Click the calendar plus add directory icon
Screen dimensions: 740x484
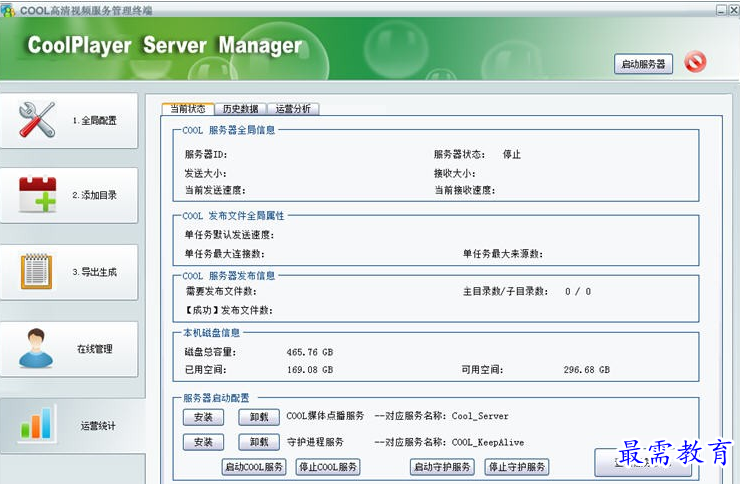pos(37,194)
